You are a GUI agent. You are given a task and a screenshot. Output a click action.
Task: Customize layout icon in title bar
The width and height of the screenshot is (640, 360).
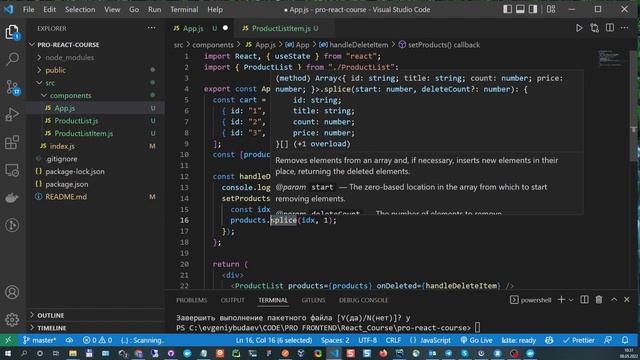(x=551, y=9)
